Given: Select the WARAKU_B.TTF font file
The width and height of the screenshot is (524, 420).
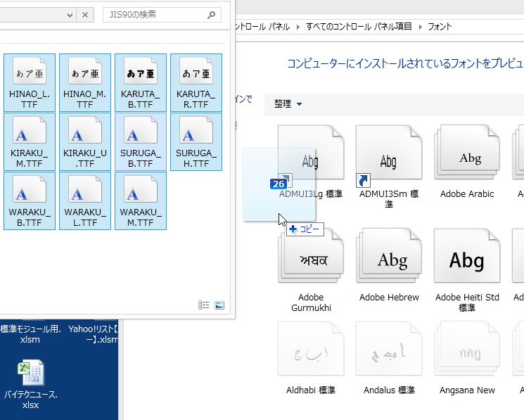Looking at the screenshot, I should pos(30,201).
